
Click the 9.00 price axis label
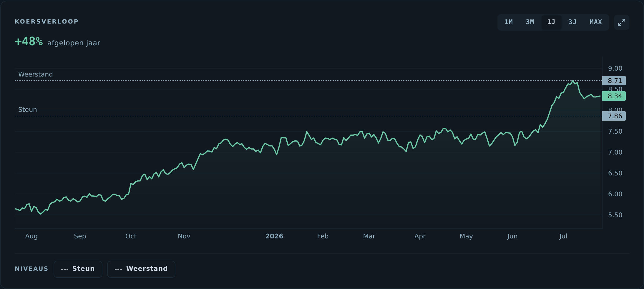point(615,69)
